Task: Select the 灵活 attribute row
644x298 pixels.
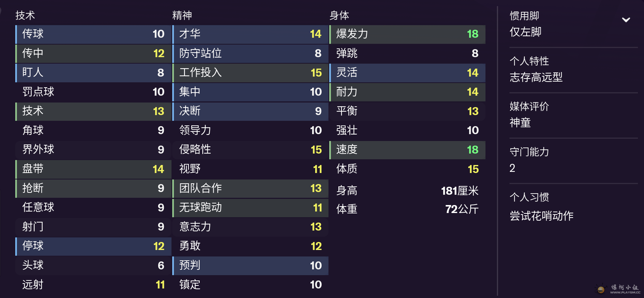Action: click(407, 73)
